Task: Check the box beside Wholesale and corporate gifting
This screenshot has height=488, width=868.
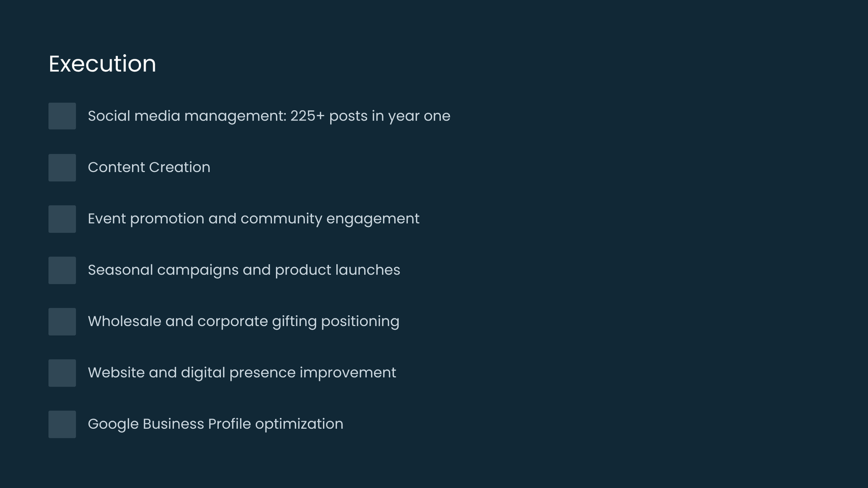Action: 62,322
